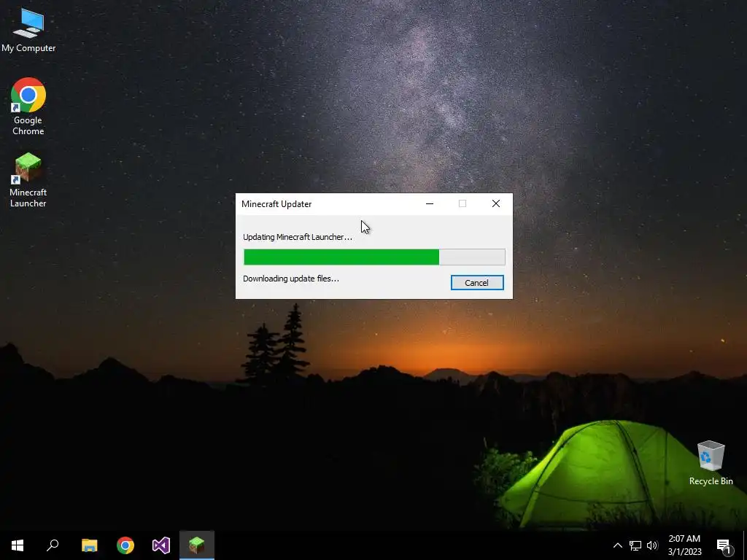747x560 pixels.
Task: Open the notification center icon
Action: coord(724,546)
